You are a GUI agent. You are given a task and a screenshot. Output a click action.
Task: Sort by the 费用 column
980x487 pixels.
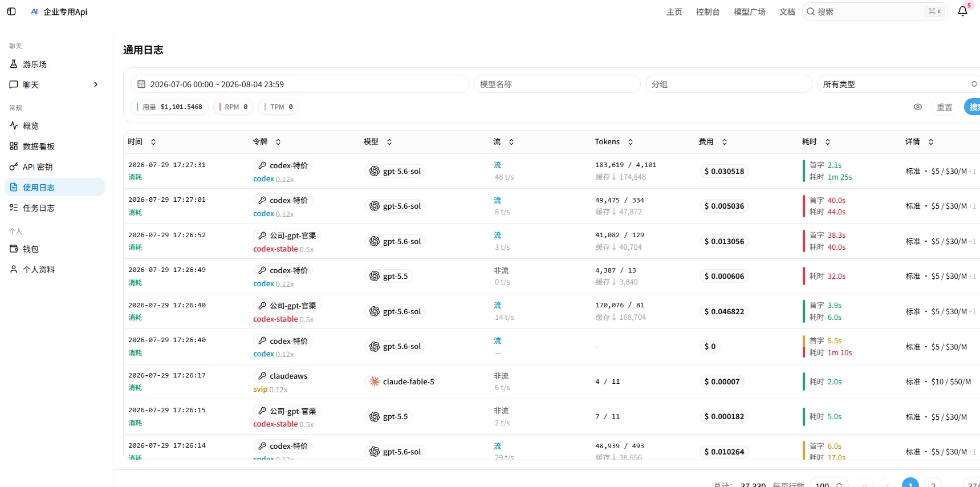pyautogui.click(x=713, y=141)
